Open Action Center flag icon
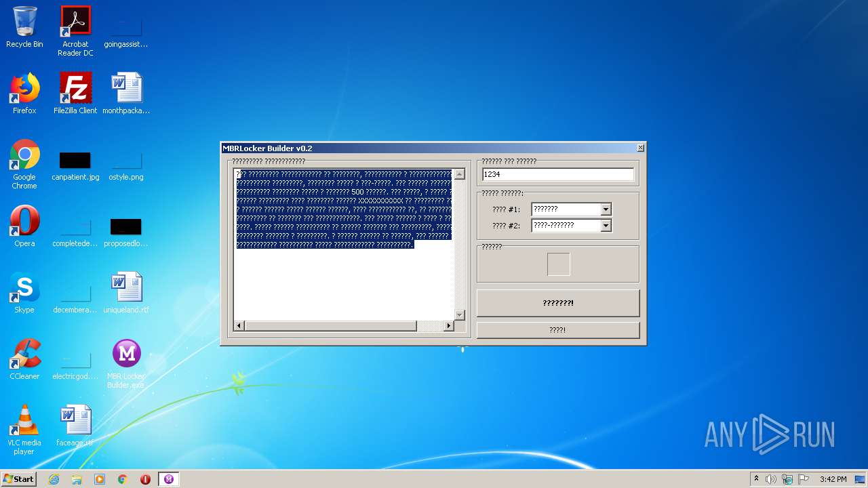 coord(804,479)
